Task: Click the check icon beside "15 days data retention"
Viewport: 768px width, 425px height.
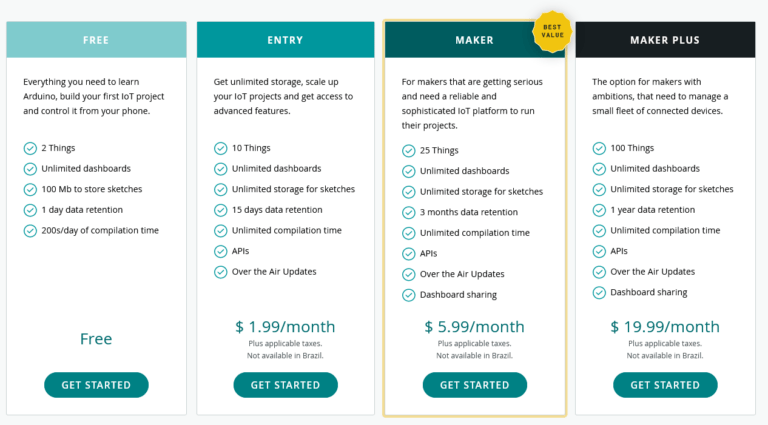Action: [221, 210]
